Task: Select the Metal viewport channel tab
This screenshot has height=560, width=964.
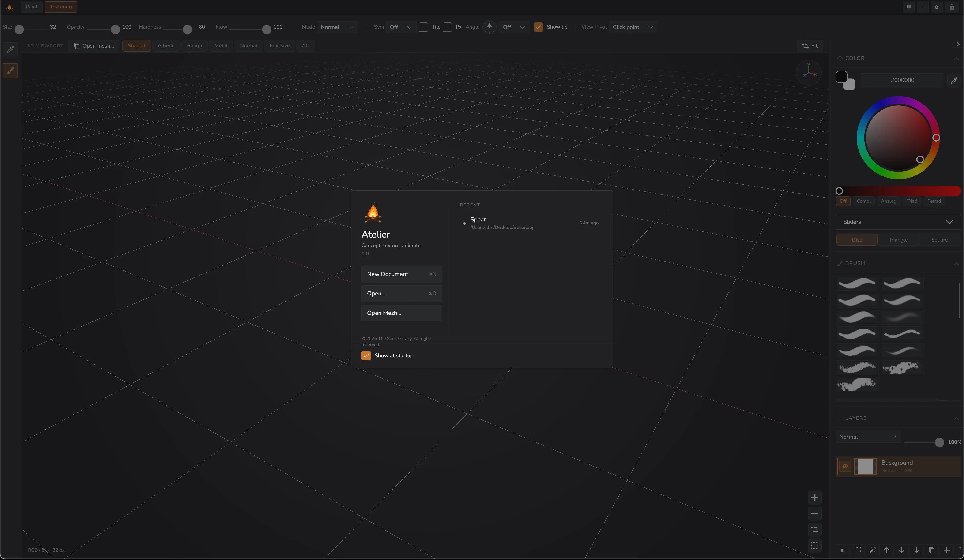Action: pos(221,45)
